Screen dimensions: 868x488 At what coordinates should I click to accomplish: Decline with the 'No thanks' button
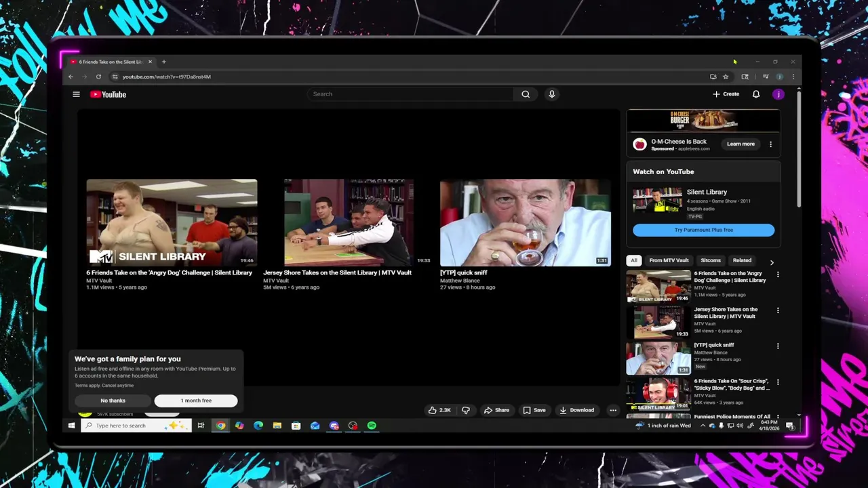coord(113,401)
